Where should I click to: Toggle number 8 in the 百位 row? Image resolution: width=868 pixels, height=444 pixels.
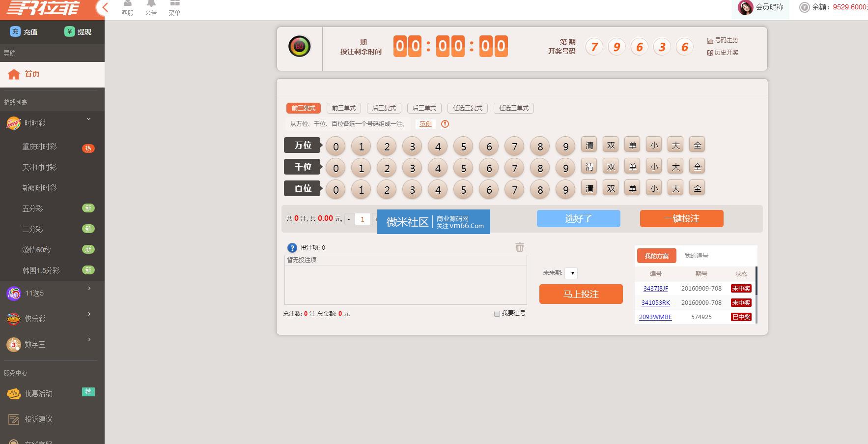pos(540,189)
